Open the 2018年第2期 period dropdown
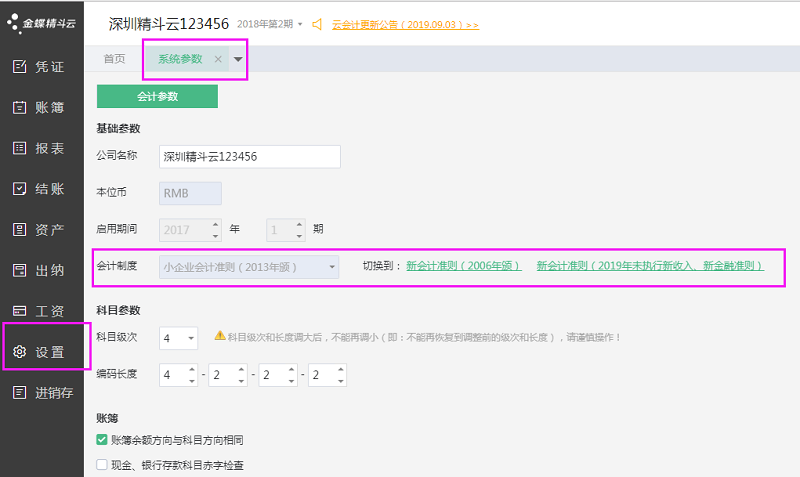The width and height of the screenshot is (800, 477). click(x=269, y=24)
